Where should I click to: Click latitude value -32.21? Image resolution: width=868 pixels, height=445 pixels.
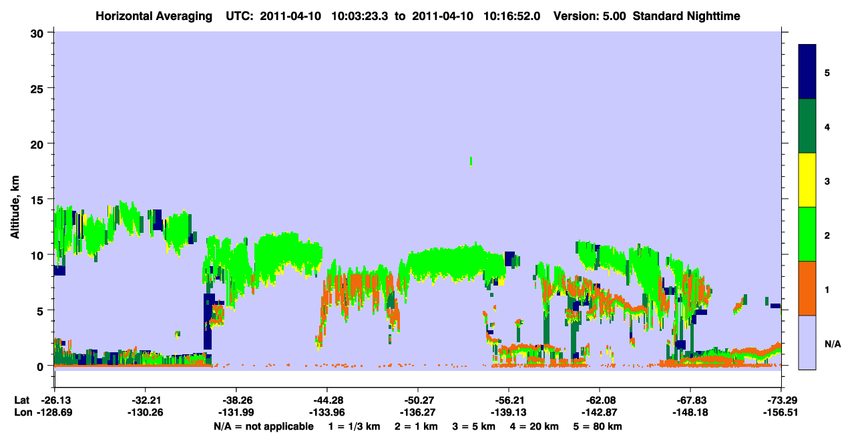click(145, 400)
